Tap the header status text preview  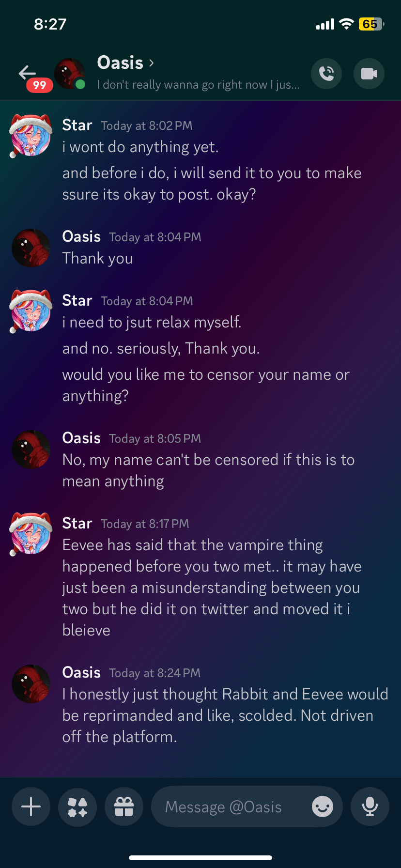pyautogui.click(x=198, y=85)
